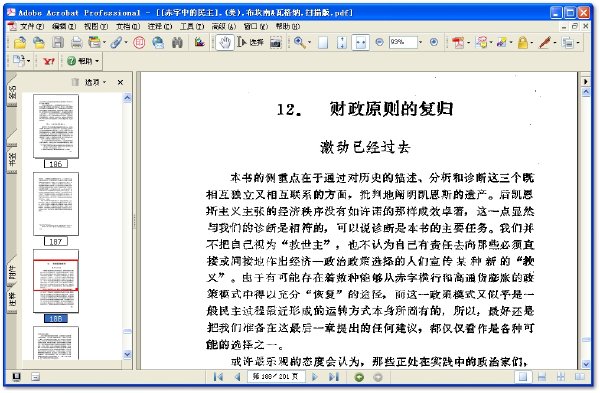Open the 编辑 menu
This screenshot has width=600, height=393.
pos(64,26)
